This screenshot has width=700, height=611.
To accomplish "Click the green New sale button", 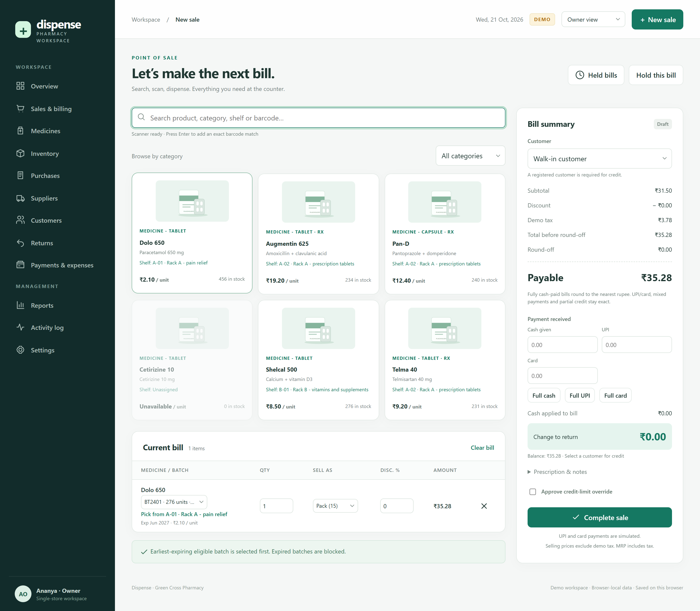I will (657, 19).
